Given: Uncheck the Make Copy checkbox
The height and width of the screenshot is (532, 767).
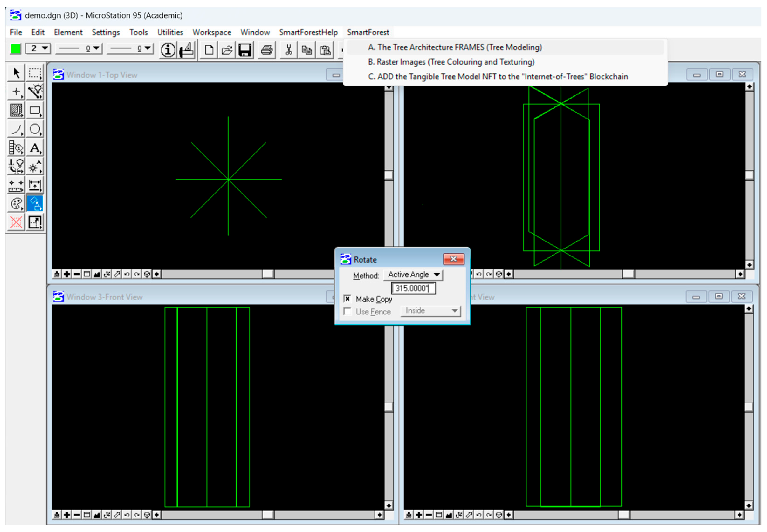Looking at the screenshot, I should 347,299.
